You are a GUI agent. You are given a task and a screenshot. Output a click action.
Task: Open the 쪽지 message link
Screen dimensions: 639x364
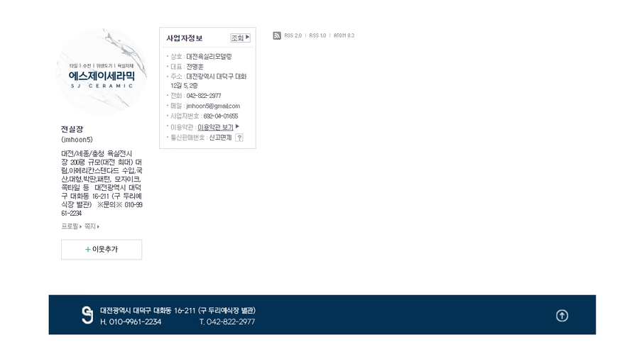[x=92, y=226]
